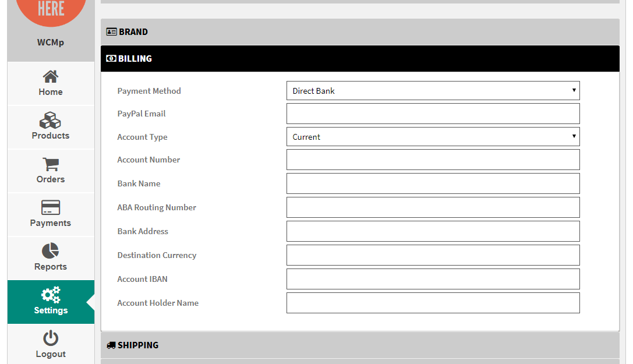The width and height of the screenshot is (633, 364).
Task: Click the Reports pie chart icon
Action: [51, 251]
